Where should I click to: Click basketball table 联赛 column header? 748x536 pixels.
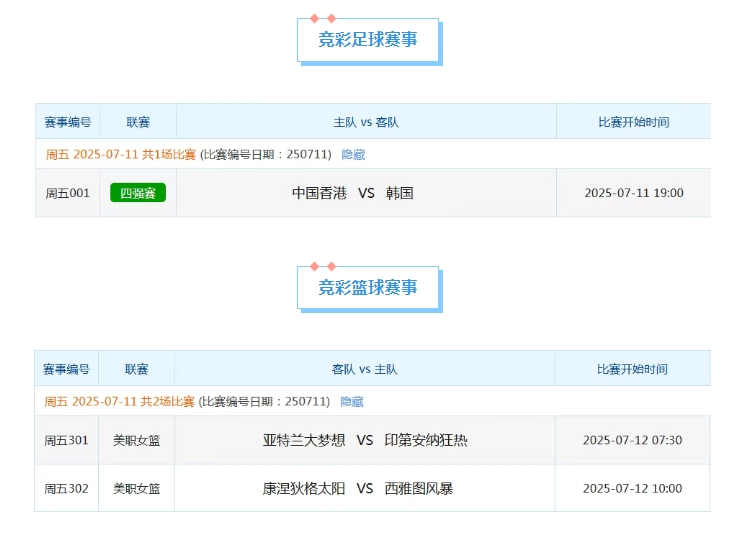pos(136,369)
